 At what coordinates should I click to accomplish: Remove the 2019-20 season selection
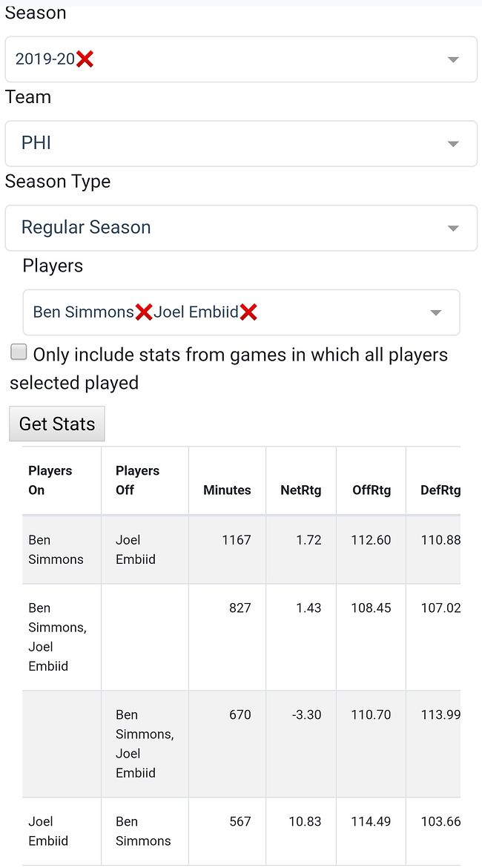click(x=85, y=59)
